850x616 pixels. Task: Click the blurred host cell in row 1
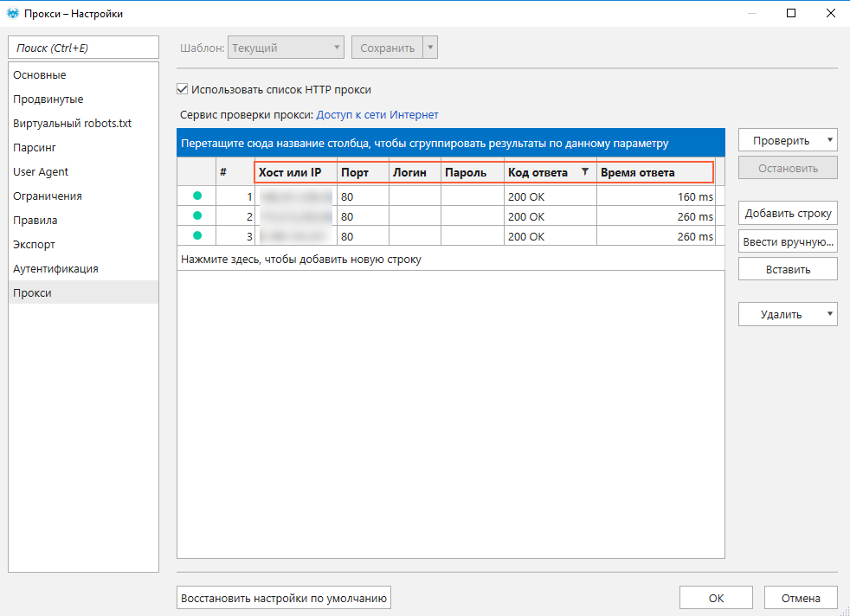click(296, 196)
